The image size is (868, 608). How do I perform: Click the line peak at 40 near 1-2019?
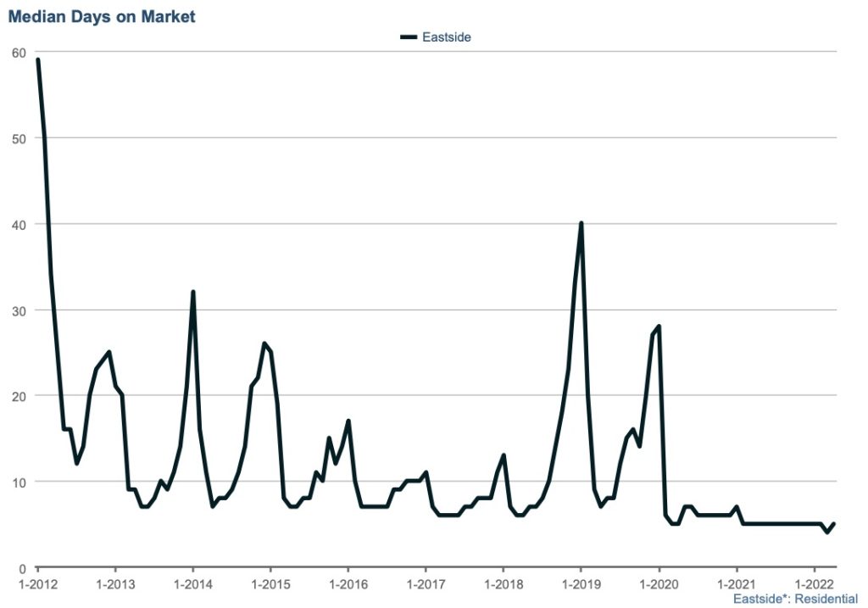(581, 224)
